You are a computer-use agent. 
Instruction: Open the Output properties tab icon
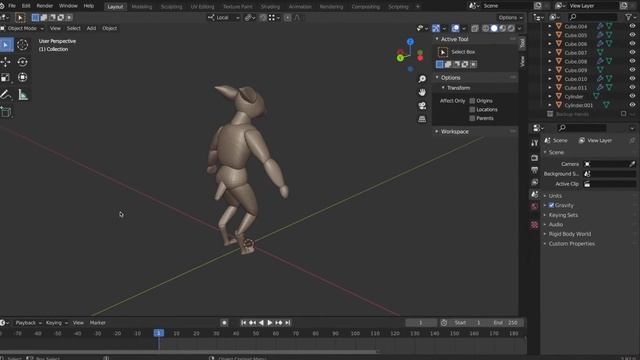point(534,170)
